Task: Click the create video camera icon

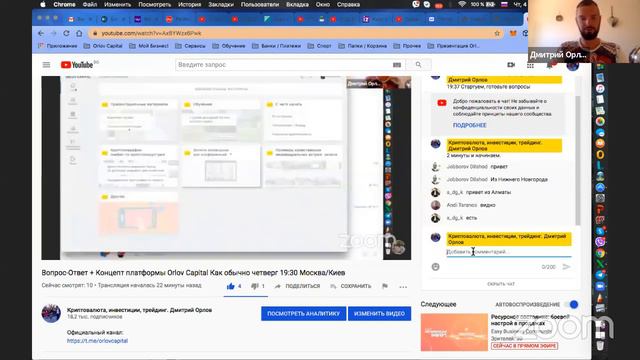Action: 511,65
